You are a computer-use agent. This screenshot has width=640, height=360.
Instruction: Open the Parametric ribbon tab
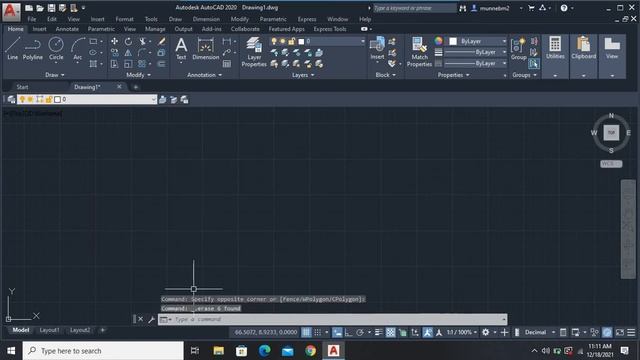101,29
